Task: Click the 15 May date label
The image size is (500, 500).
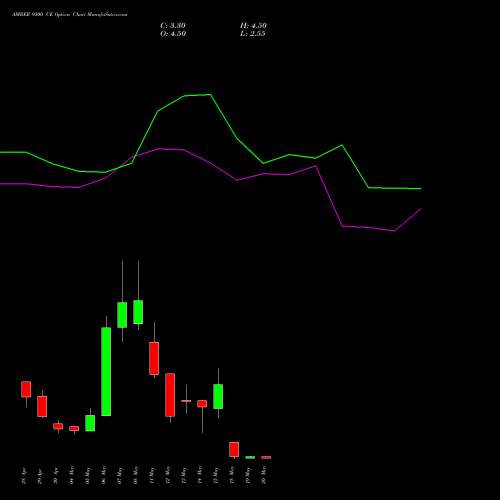Action: click(216, 475)
